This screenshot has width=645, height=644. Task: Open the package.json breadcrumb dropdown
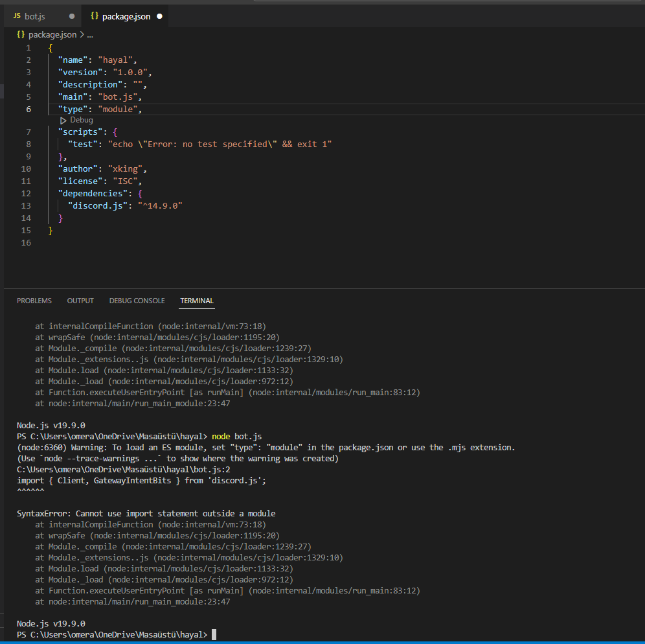[52, 34]
